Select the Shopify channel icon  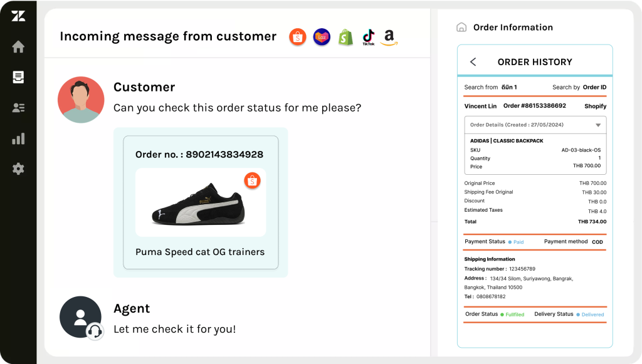coord(345,37)
